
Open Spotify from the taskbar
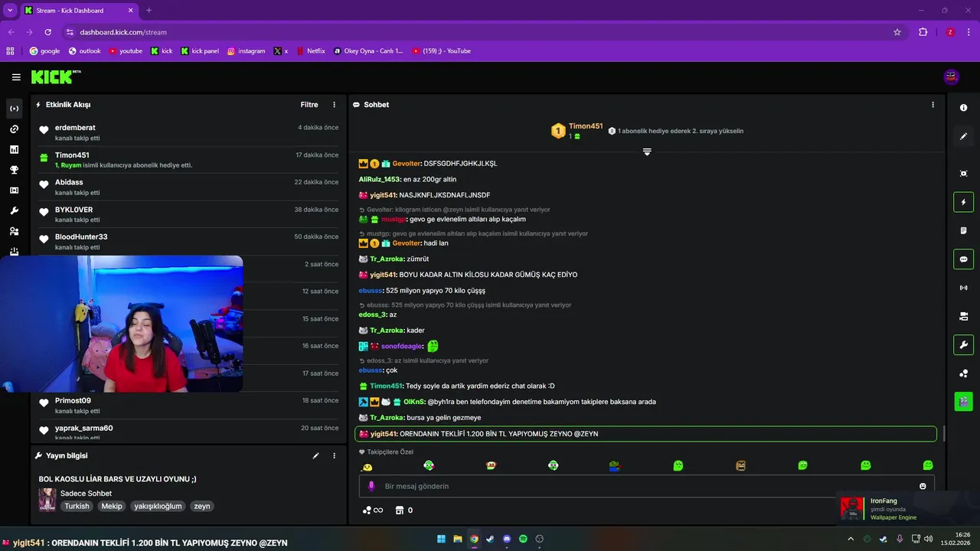pos(523,539)
